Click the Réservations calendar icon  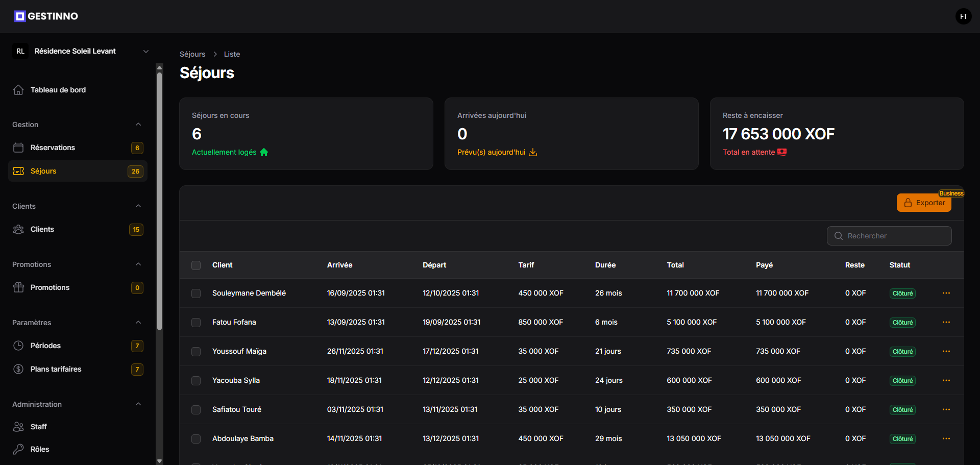click(18, 148)
